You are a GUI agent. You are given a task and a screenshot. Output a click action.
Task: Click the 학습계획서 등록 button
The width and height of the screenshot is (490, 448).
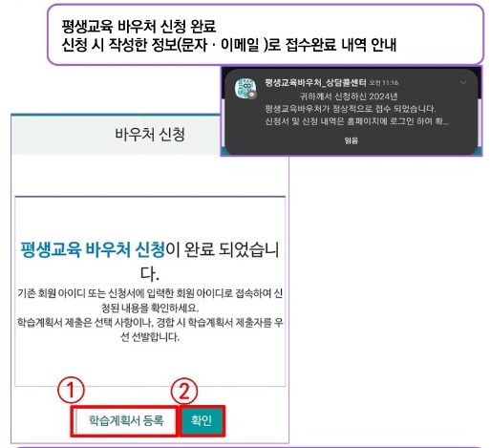click(x=126, y=420)
